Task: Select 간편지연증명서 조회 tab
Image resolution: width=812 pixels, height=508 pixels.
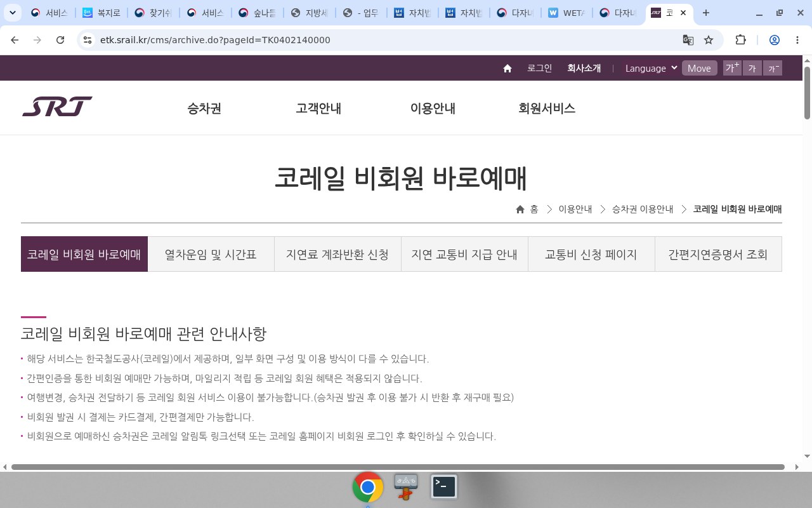Action: coord(718,254)
